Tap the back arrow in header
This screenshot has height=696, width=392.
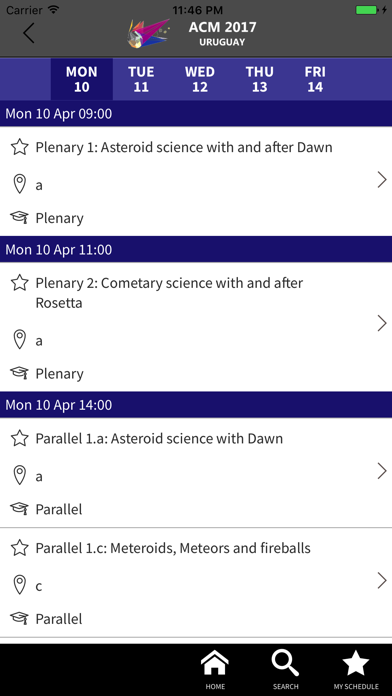(29, 33)
